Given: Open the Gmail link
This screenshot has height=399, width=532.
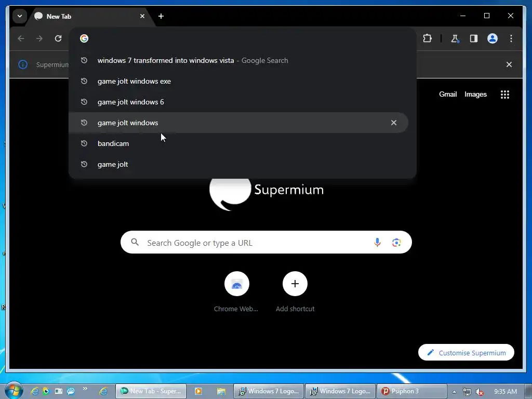Looking at the screenshot, I should pyautogui.click(x=448, y=95).
